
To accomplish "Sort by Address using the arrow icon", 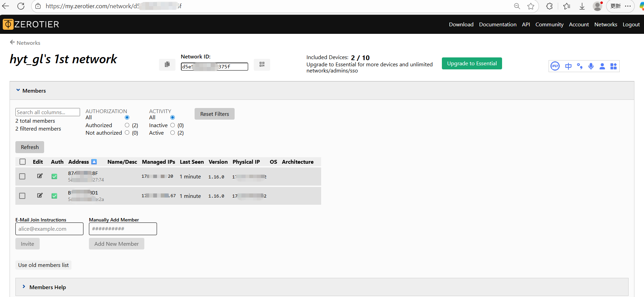I will pos(94,162).
